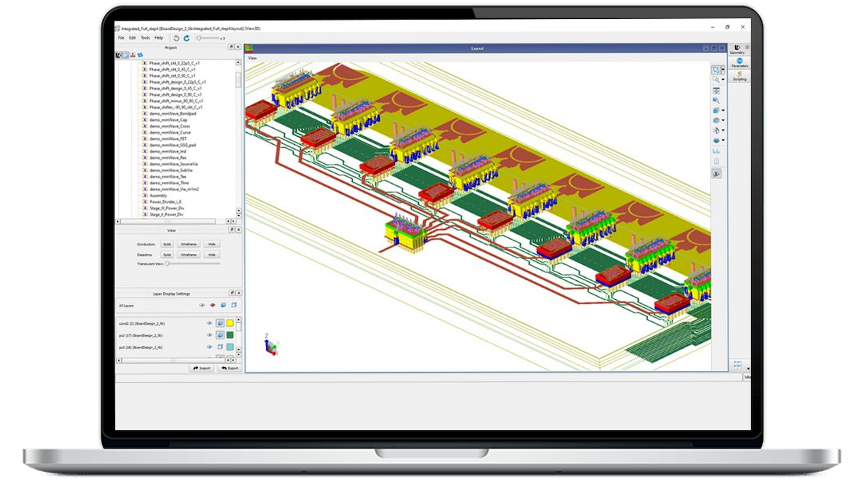Click the yellow color swatch for cond2
868x488 pixels.
(x=230, y=323)
